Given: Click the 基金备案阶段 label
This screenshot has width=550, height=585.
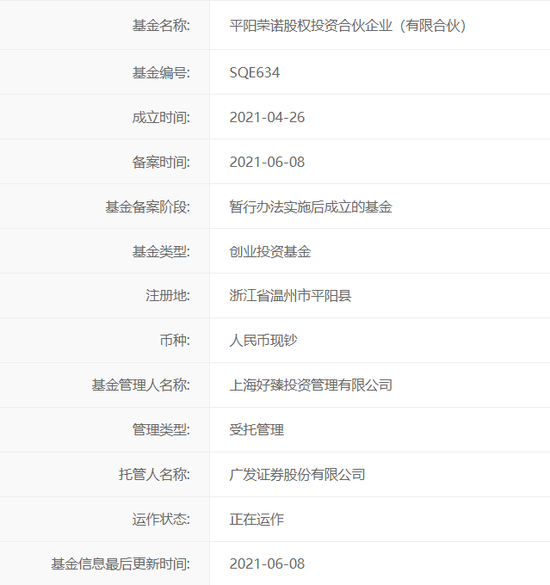Looking at the screenshot, I should 147,207.
